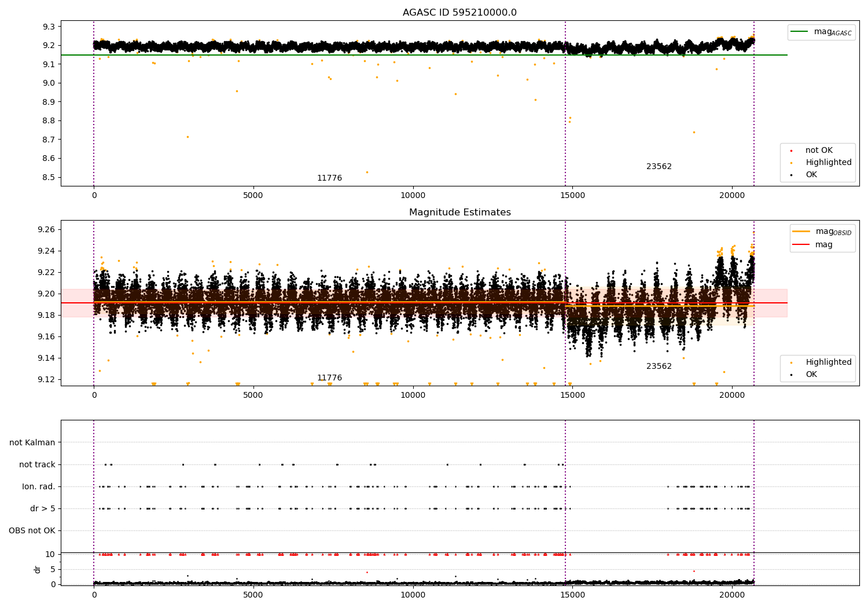Click the "not Kalman" row label
The width and height of the screenshot is (868, 608).
pos(32,443)
